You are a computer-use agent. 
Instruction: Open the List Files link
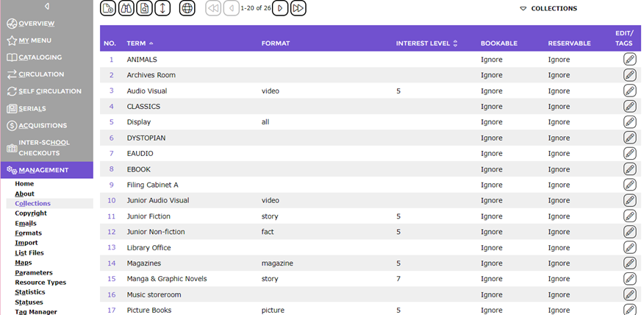tap(29, 253)
